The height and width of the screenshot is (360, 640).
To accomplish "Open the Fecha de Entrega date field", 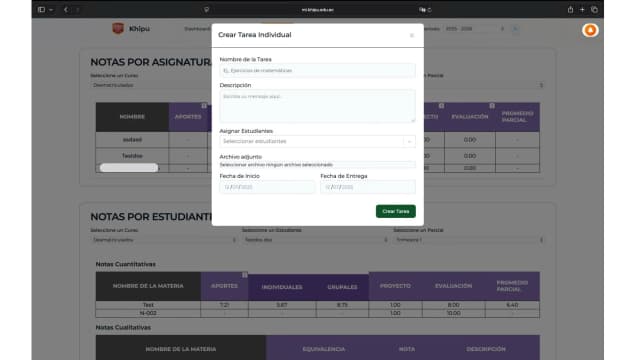I will pyautogui.click(x=368, y=187).
